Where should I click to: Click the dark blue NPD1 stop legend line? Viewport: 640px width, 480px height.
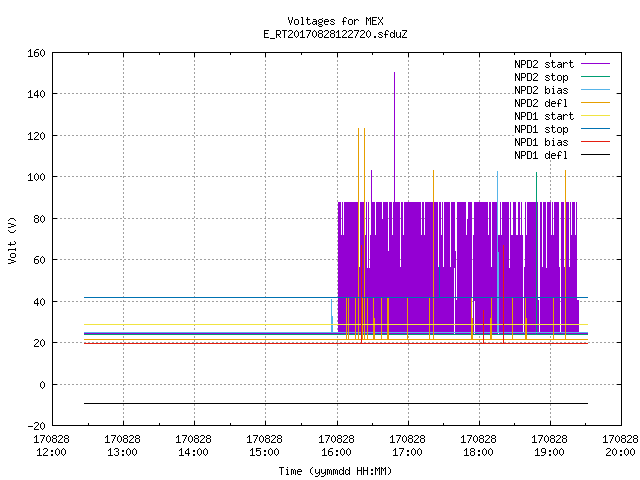(x=595, y=129)
